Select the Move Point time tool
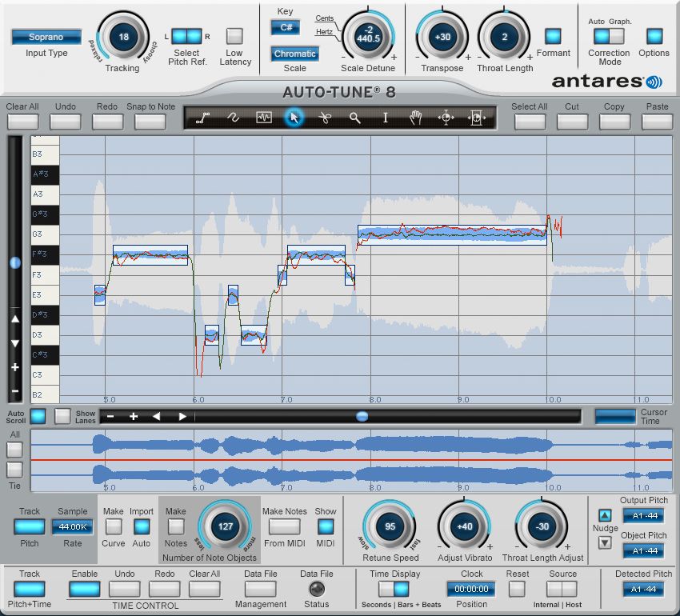The image size is (680, 616). 446,118
